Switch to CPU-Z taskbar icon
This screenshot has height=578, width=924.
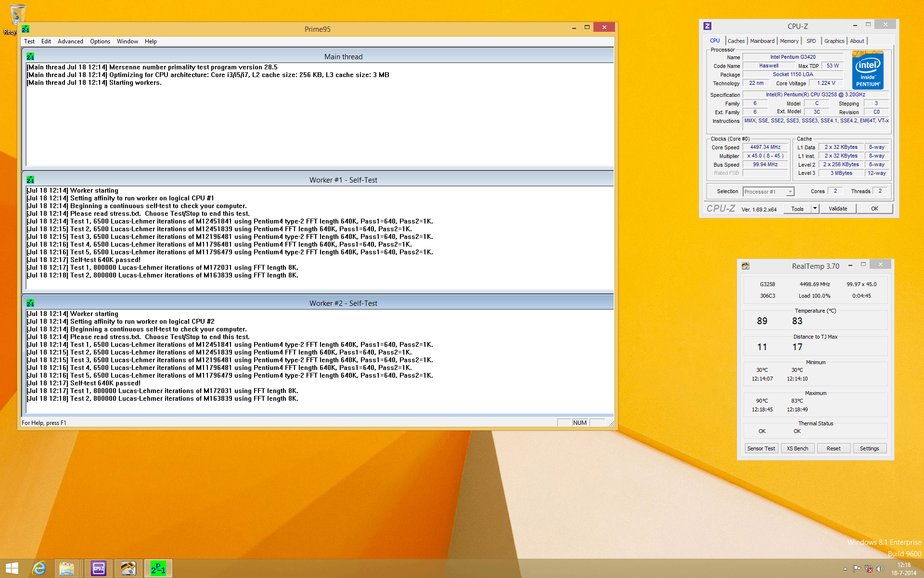coord(99,568)
